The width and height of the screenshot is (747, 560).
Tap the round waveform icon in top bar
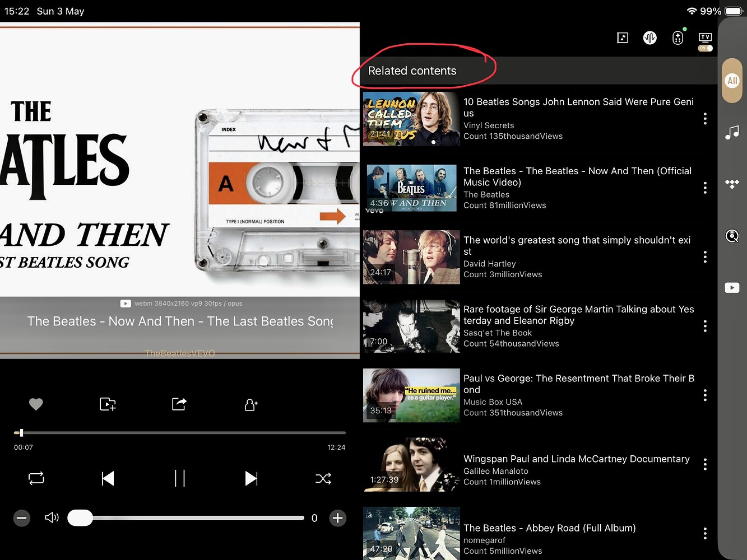pyautogui.click(x=649, y=38)
